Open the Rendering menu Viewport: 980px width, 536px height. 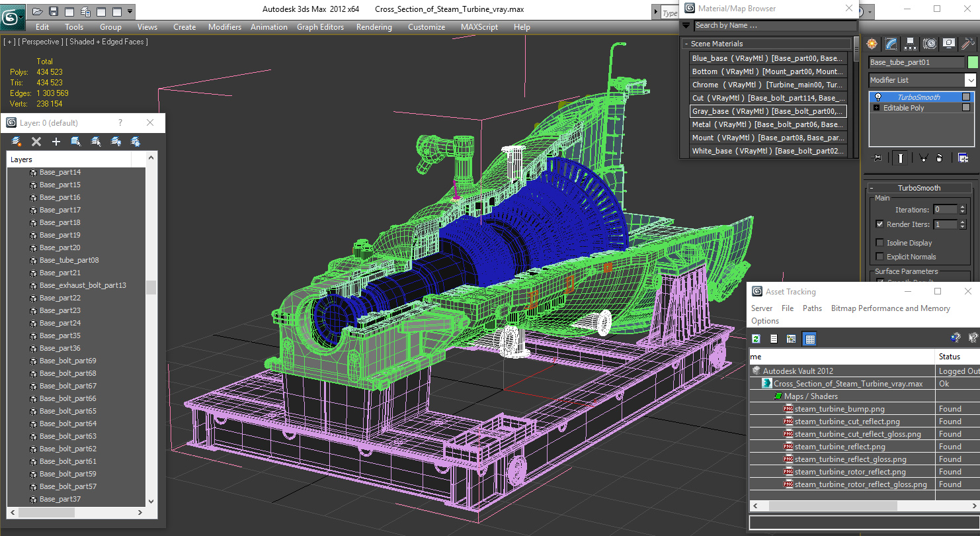click(x=374, y=27)
